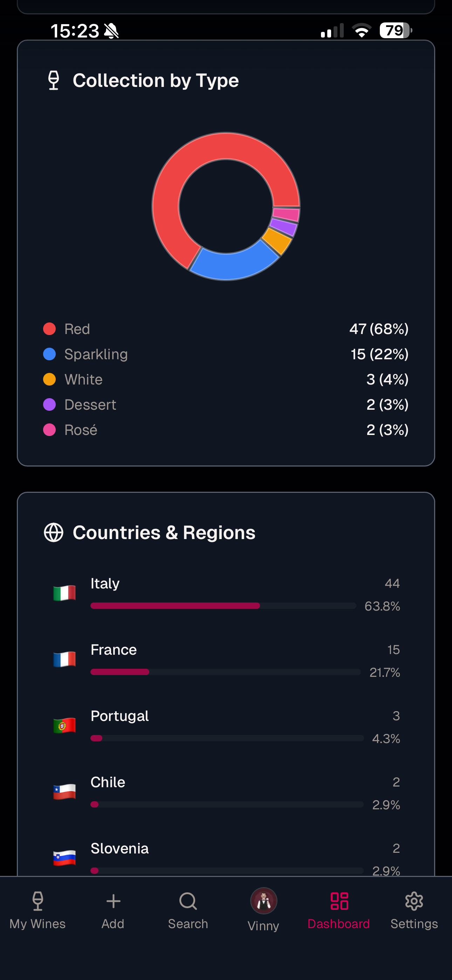
Task: Open the Search magnifier icon
Action: (x=188, y=901)
